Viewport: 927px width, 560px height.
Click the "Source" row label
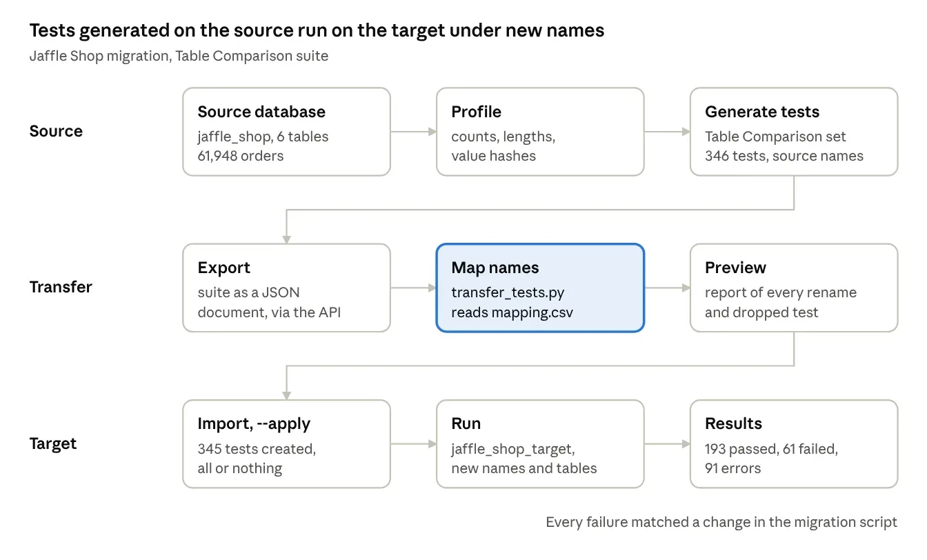56,131
